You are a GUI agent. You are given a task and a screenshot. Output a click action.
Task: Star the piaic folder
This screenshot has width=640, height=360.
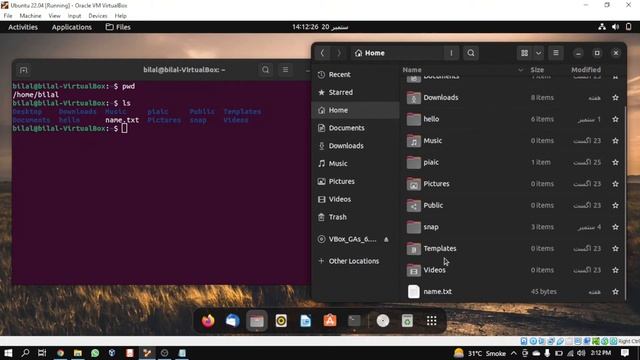tap(616, 162)
